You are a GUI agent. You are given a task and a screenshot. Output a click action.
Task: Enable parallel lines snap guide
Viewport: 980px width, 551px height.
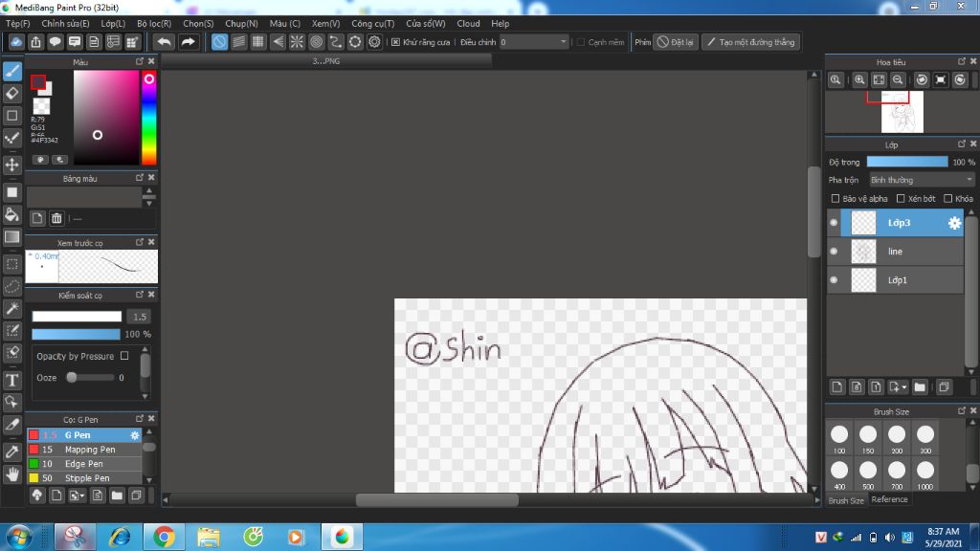click(238, 42)
